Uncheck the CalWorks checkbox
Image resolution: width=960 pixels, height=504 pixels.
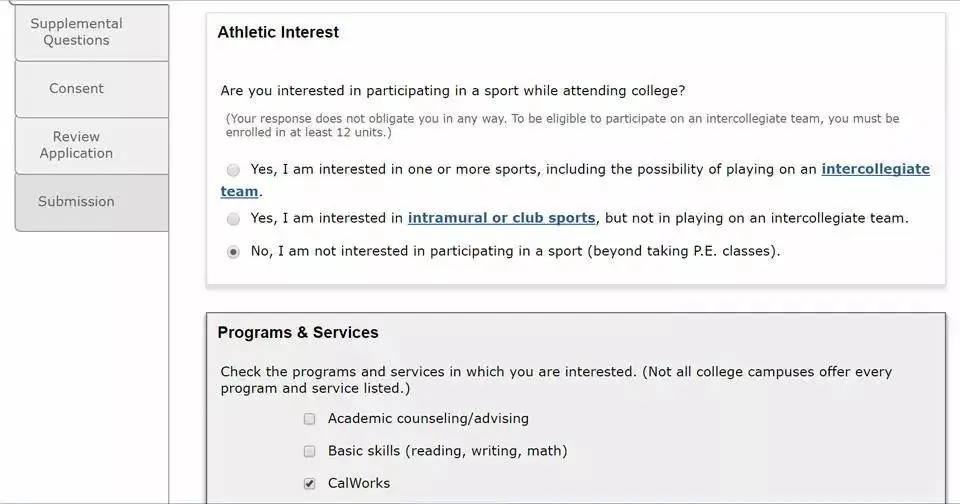pos(310,484)
